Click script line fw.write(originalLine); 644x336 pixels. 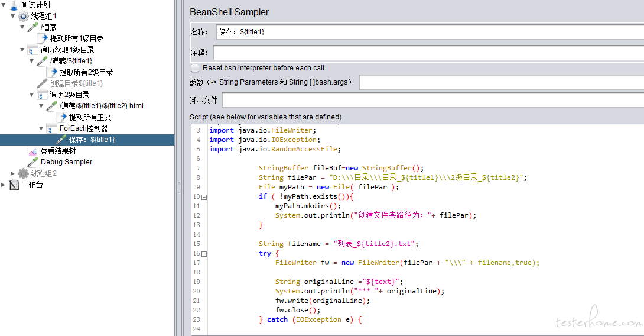tap(323, 301)
